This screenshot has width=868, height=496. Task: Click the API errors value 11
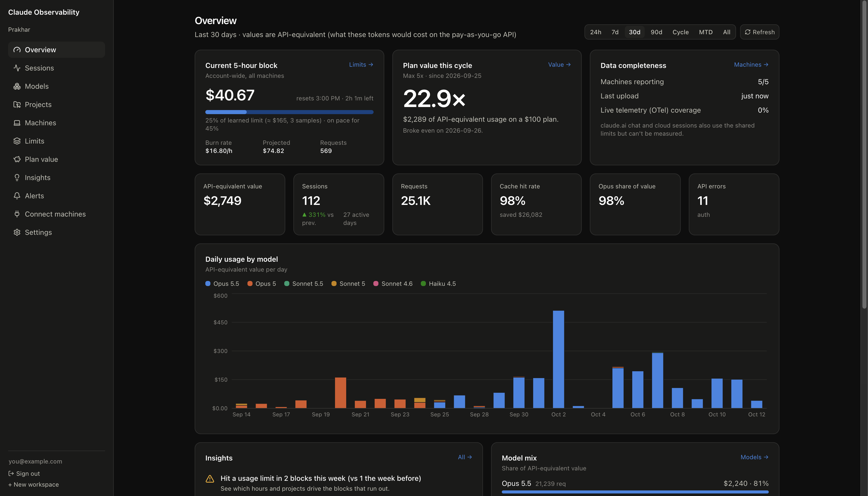(703, 201)
